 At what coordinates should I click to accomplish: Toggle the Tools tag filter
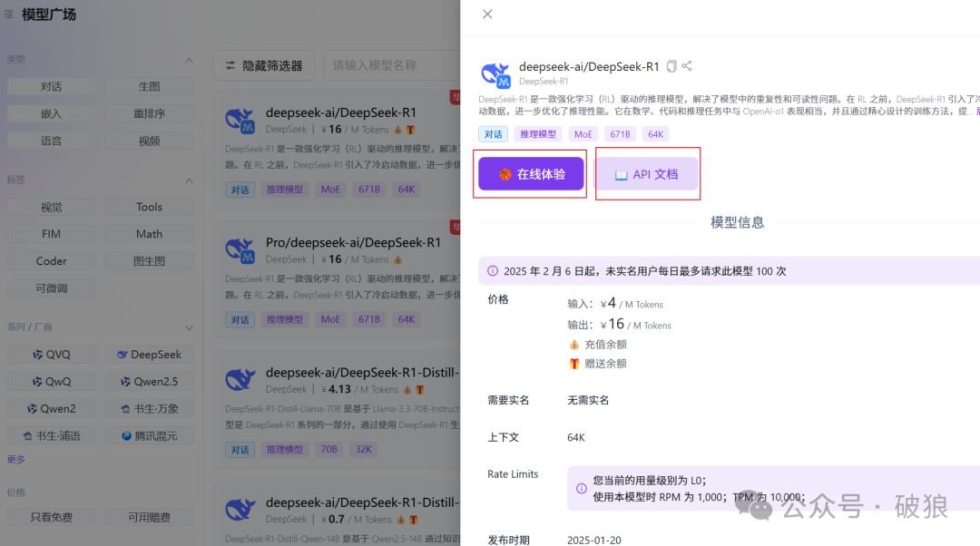click(150, 207)
